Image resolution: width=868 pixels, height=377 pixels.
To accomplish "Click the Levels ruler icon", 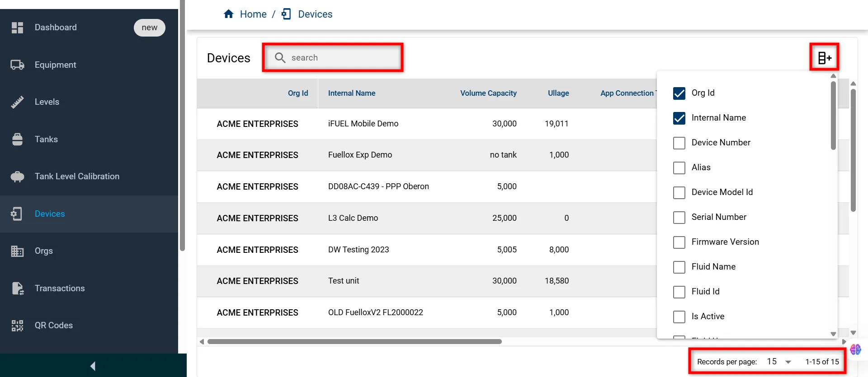I will click(17, 102).
